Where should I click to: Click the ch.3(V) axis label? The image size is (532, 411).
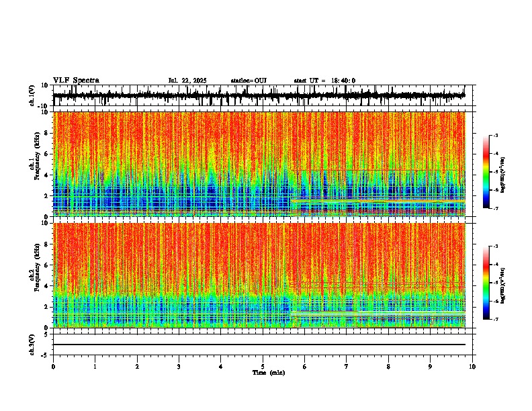pyautogui.click(x=32, y=345)
